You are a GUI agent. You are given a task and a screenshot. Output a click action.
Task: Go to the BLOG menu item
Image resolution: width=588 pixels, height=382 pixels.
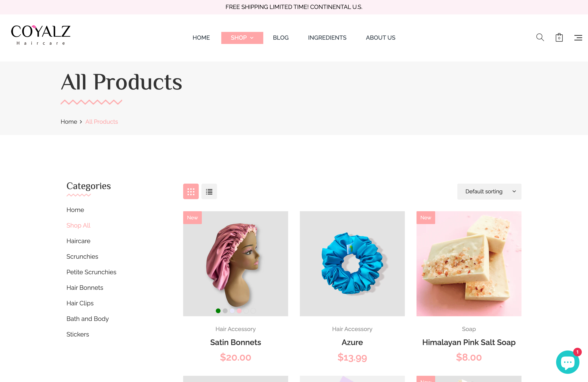click(281, 38)
